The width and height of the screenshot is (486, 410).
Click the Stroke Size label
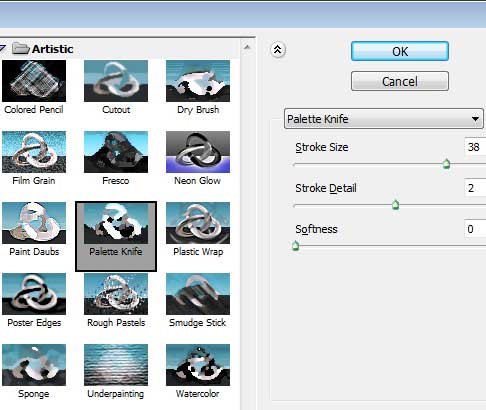tap(322, 147)
